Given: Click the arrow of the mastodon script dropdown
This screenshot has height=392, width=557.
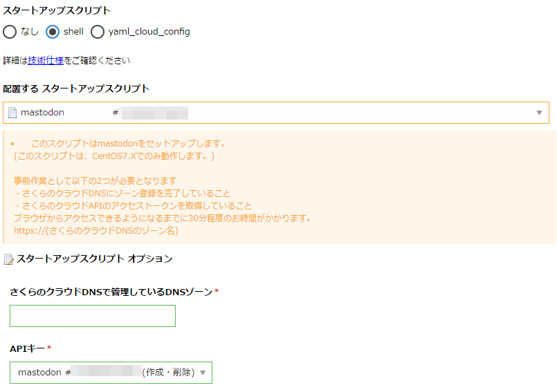Looking at the screenshot, I should click(x=539, y=113).
